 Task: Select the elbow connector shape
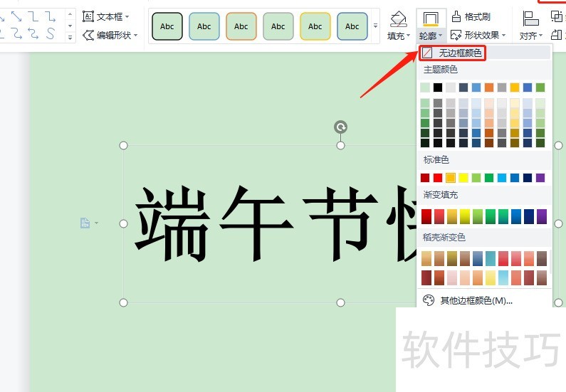33,16
